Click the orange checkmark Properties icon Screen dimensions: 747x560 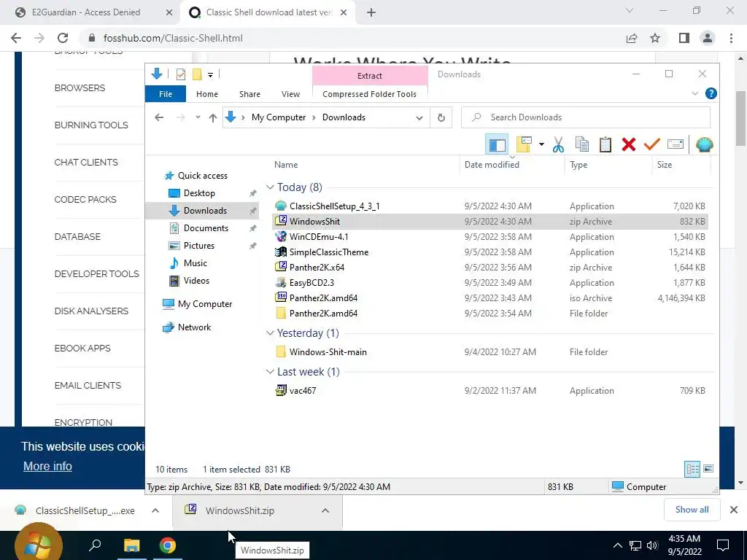(651, 144)
